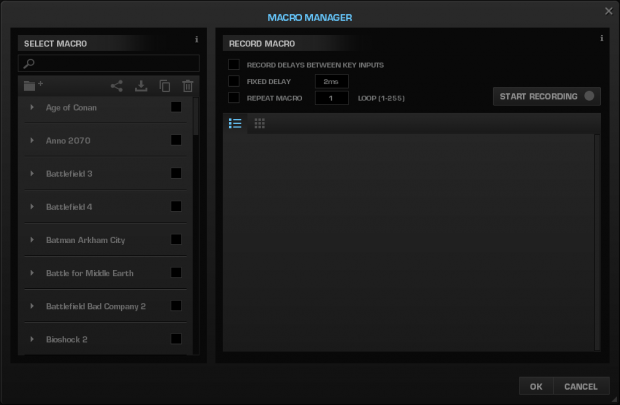Tick the checkbox next to Battlefield 3

(176, 173)
